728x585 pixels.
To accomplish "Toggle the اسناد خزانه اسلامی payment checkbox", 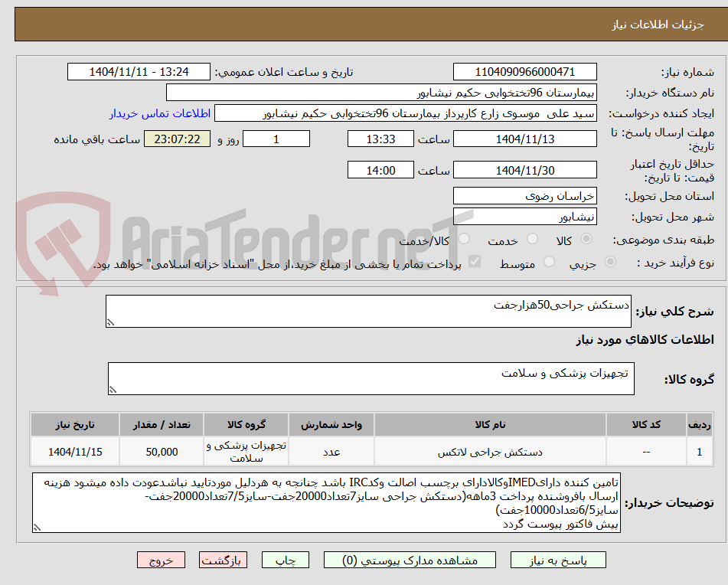I will click(475, 262).
